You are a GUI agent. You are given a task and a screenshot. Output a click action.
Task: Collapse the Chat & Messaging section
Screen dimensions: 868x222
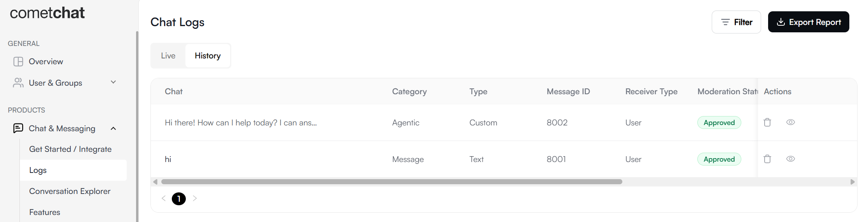pos(113,129)
